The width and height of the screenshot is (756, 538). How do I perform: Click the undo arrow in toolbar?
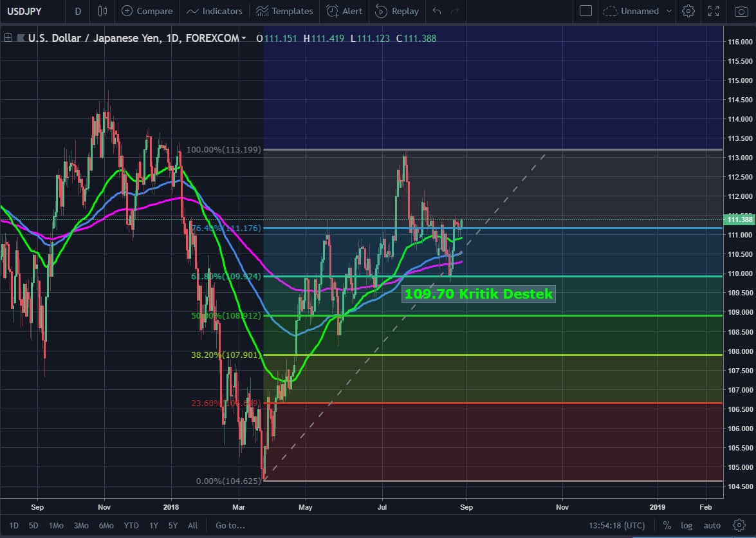[x=438, y=11]
